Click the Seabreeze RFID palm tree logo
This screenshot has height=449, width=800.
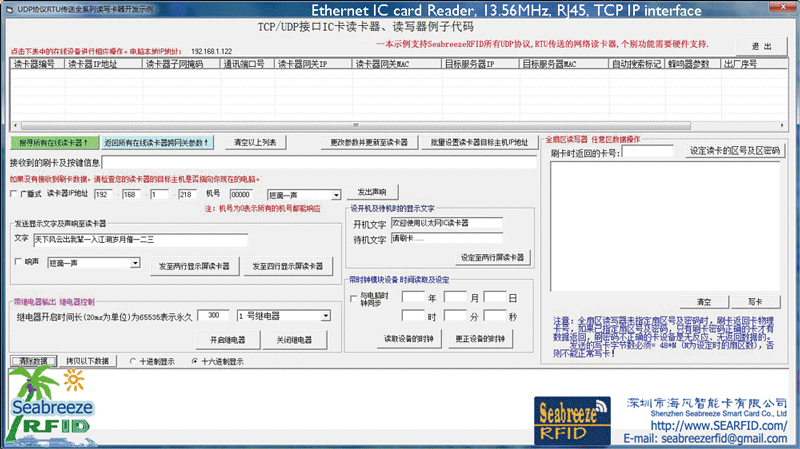(x=51, y=405)
